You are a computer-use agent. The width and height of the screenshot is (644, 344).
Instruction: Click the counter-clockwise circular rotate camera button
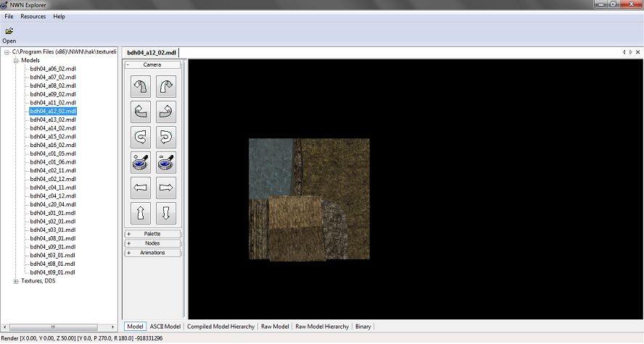coord(141,137)
